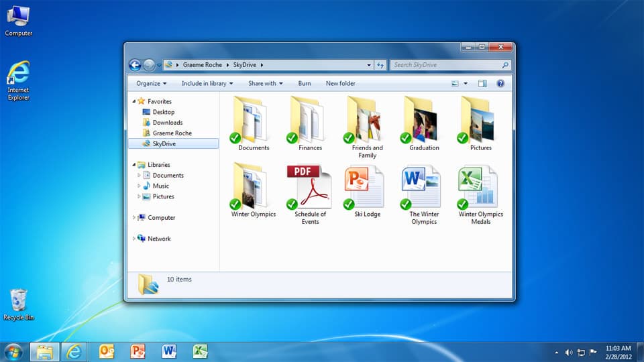Launch Outlook from the taskbar
Screen dimensions: 644x362
pyautogui.click(x=107, y=351)
